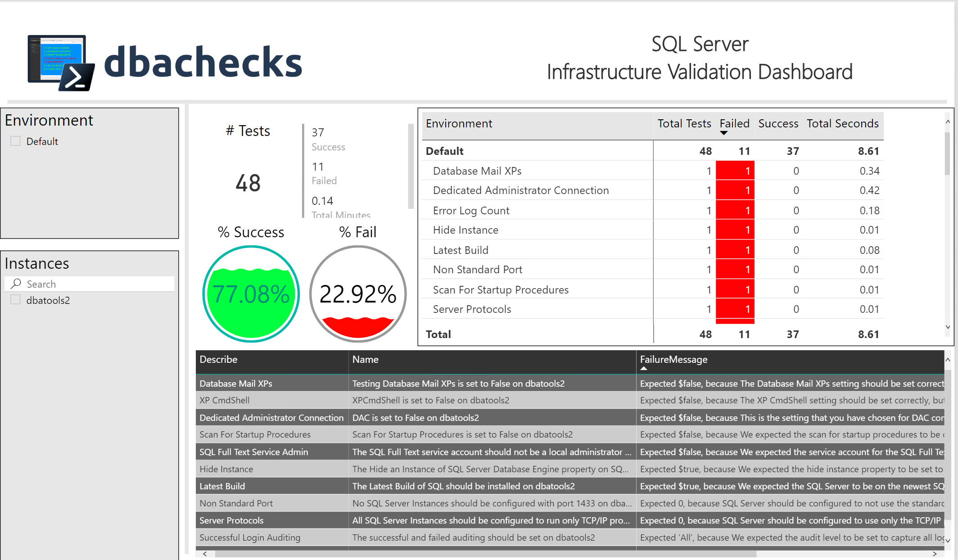
Task: Select the Database Mail XPs matrix row
Action: (x=652, y=171)
